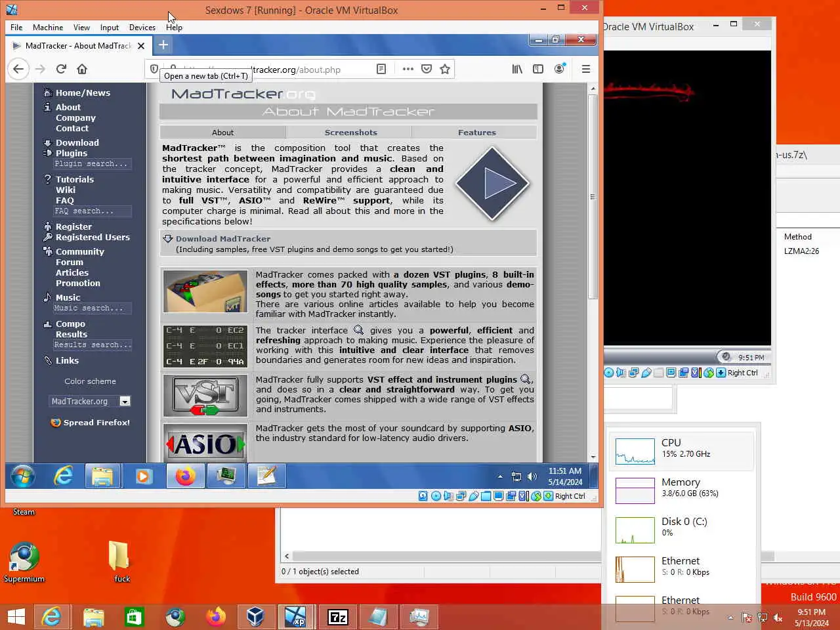Open the Input menu
Image resolution: width=840 pixels, height=630 pixels.
(110, 27)
